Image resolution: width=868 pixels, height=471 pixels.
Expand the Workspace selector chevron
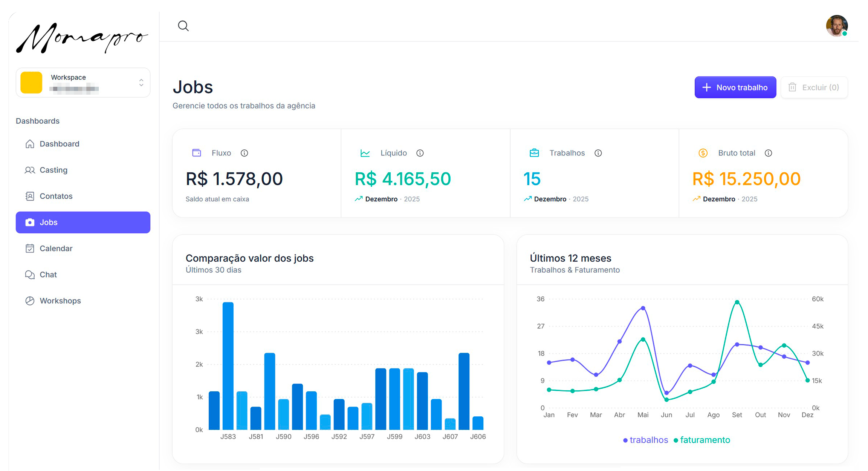(141, 83)
